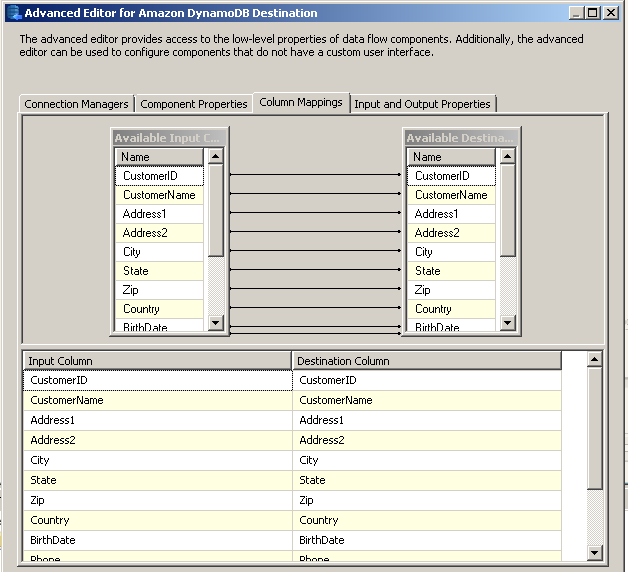Click down arrow of mapping grid scrollbar

[x=594, y=553]
